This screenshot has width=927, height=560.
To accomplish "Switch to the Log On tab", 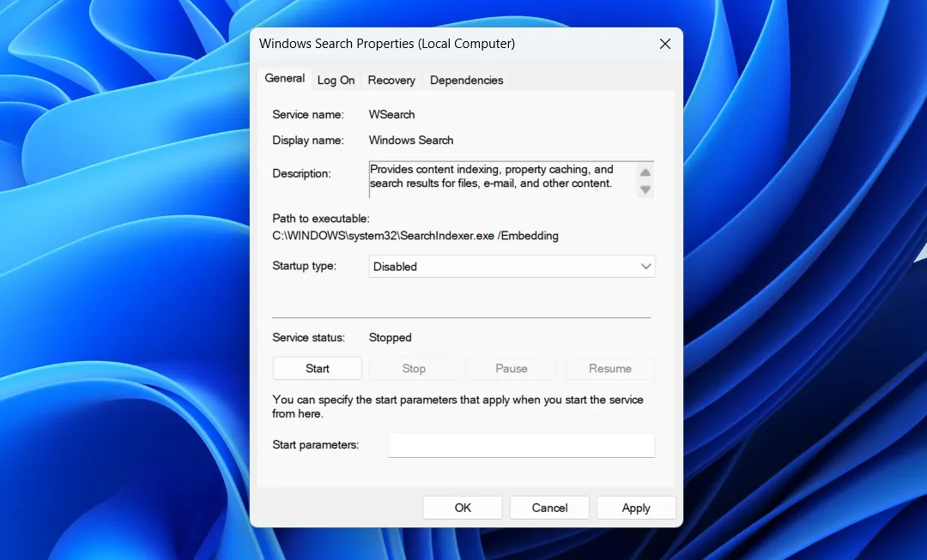I will coord(336,80).
